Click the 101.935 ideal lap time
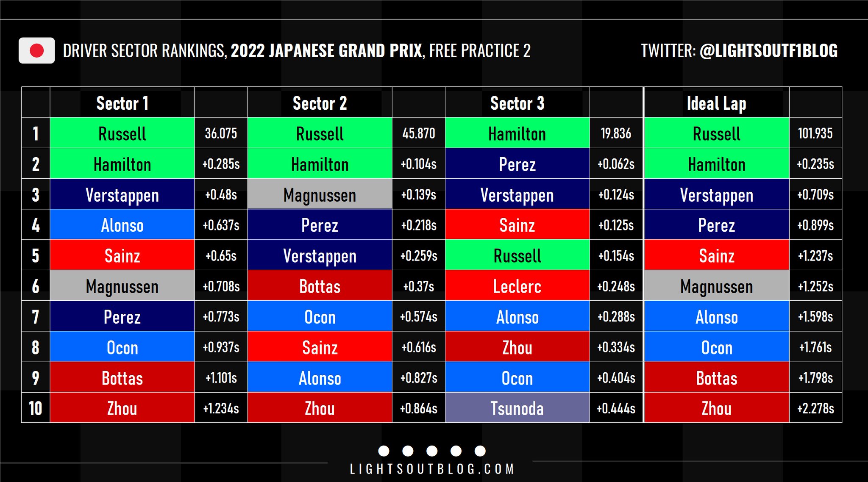 (x=815, y=133)
